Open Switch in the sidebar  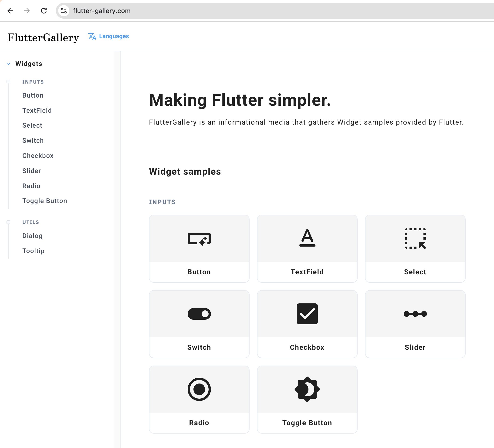click(33, 141)
